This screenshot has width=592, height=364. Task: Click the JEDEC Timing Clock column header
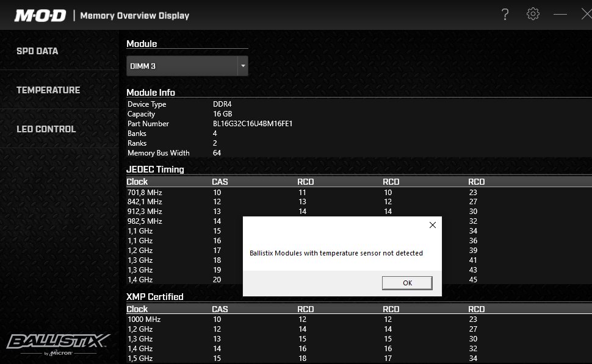[x=137, y=182]
